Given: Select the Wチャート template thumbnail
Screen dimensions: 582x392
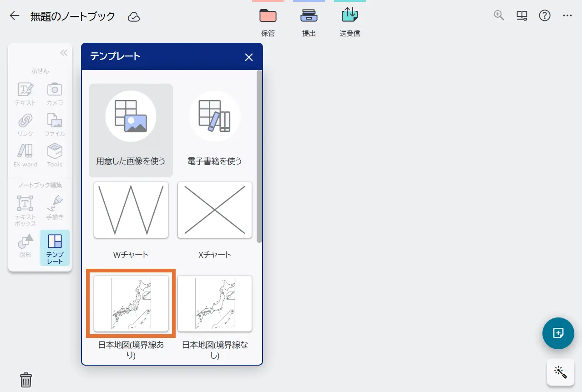Looking at the screenshot, I should [x=131, y=210].
